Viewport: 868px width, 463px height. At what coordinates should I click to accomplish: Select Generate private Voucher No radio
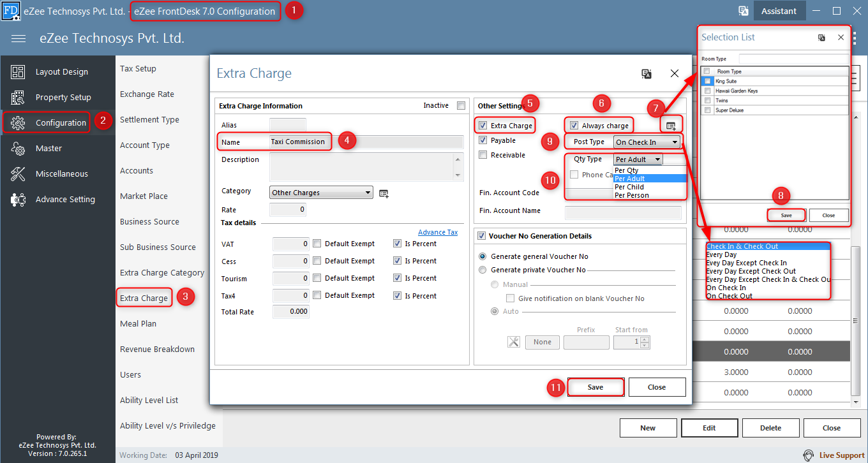click(x=483, y=270)
